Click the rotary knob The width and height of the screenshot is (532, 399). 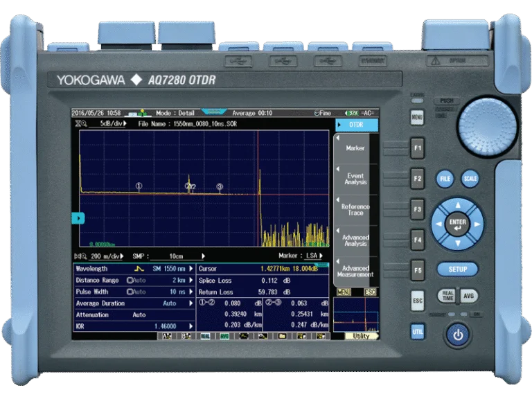(x=488, y=127)
